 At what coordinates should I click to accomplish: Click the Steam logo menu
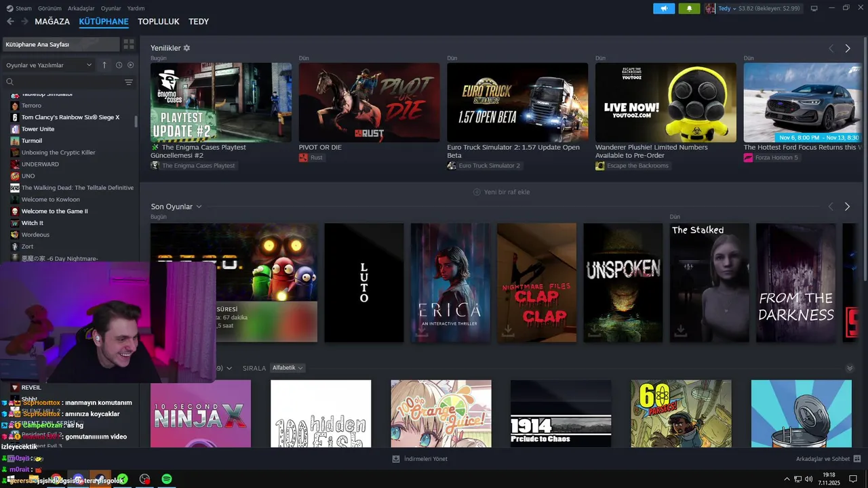point(20,8)
